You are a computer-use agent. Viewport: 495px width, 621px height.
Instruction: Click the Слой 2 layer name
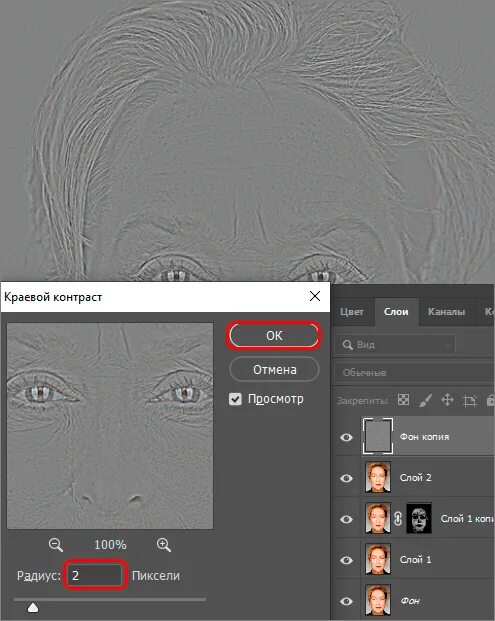[415, 478]
